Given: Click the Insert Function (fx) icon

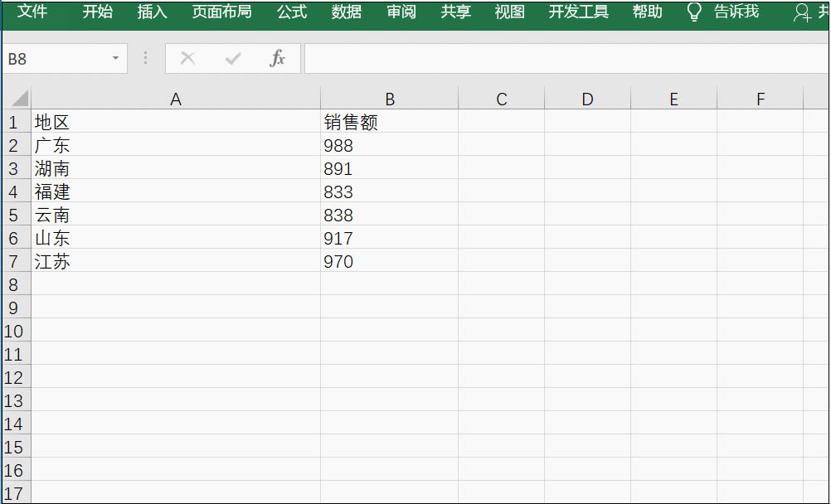Looking at the screenshot, I should tap(278, 58).
